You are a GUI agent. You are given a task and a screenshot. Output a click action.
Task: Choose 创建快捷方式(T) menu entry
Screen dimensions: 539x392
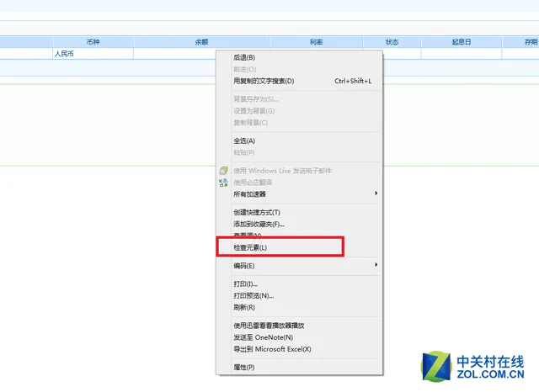(299, 213)
